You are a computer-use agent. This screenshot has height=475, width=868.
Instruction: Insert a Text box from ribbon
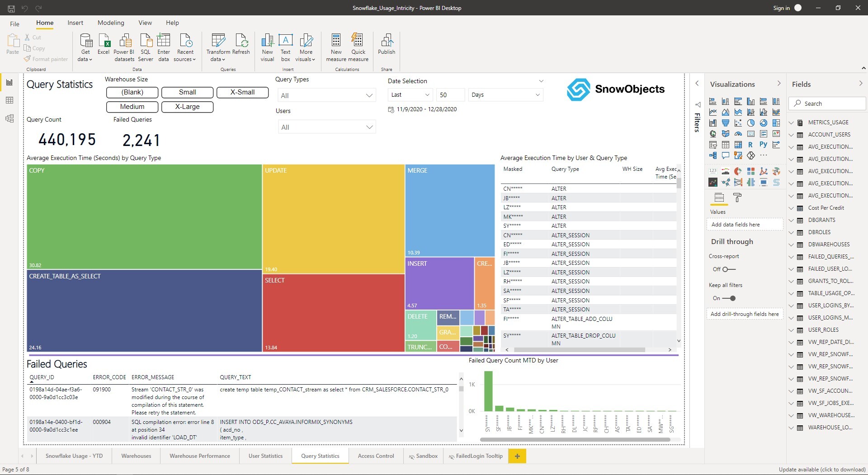pos(285,47)
